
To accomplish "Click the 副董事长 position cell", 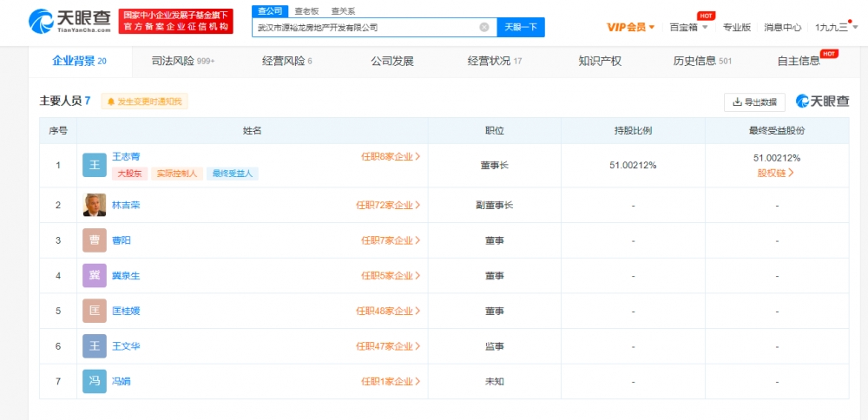I will (495, 206).
